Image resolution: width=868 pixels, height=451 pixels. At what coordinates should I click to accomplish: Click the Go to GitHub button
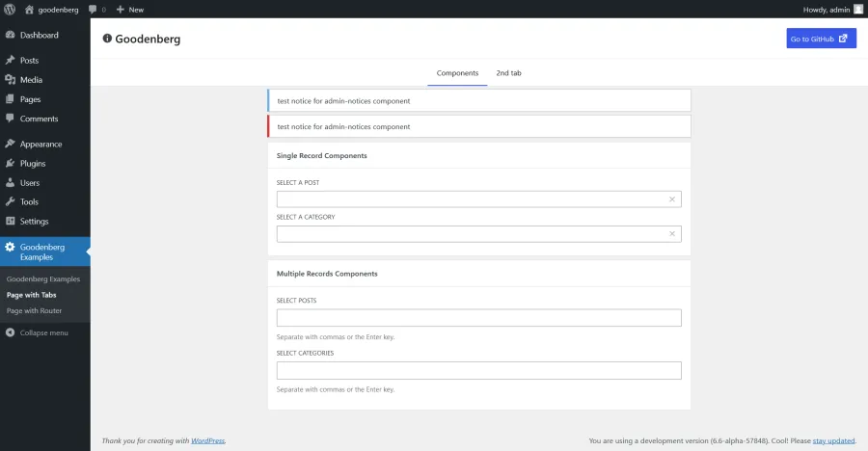coord(821,39)
